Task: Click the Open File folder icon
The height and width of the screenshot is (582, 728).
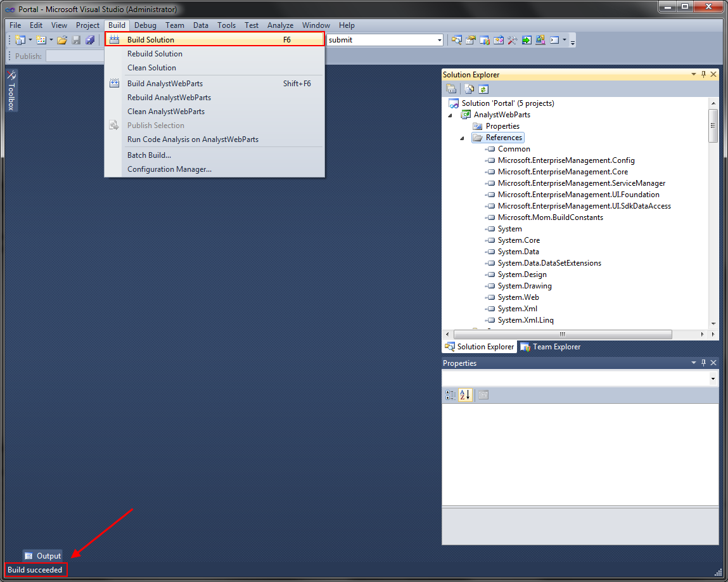Action: [62, 40]
